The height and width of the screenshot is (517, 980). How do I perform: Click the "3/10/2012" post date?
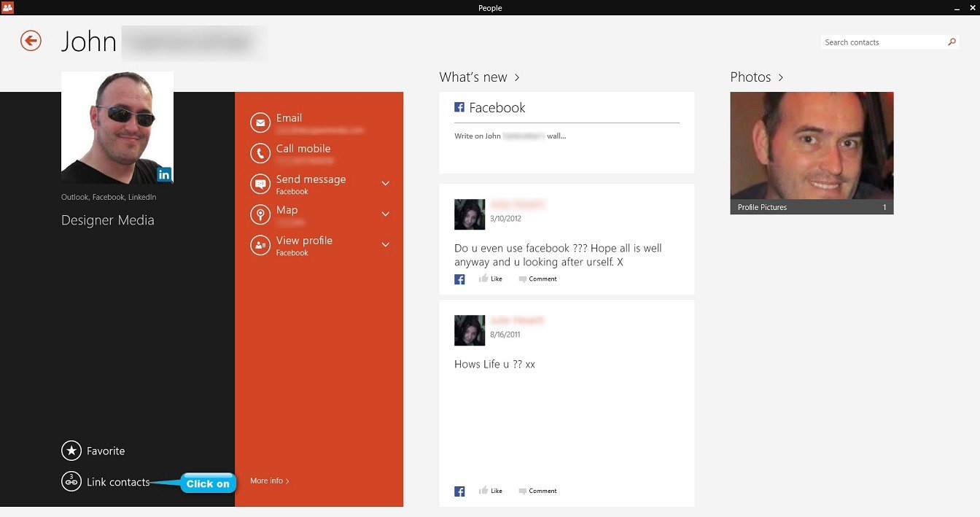tap(505, 218)
